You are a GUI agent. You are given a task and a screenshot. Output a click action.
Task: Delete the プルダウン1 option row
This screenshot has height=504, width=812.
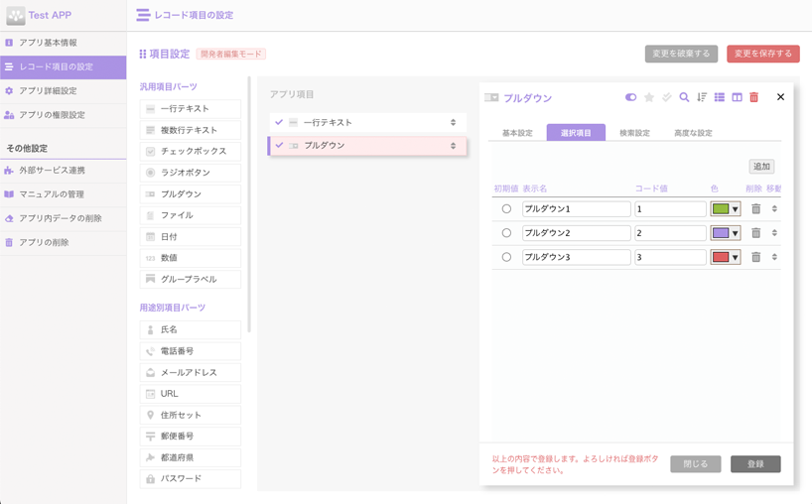coord(756,208)
